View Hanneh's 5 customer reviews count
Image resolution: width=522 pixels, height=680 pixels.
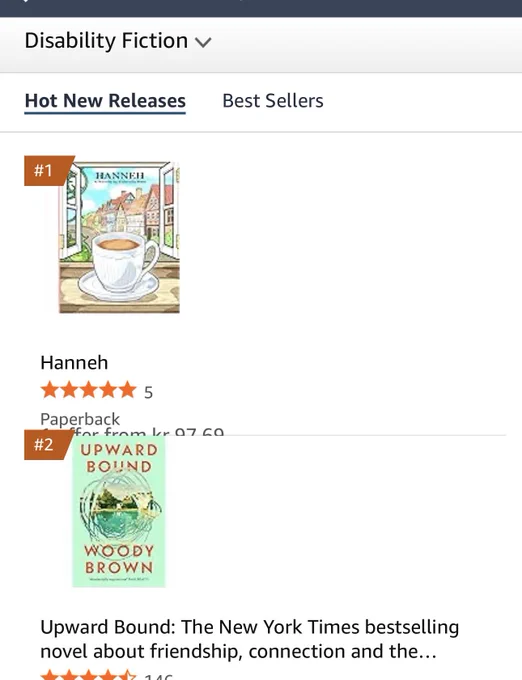tap(148, 392)
